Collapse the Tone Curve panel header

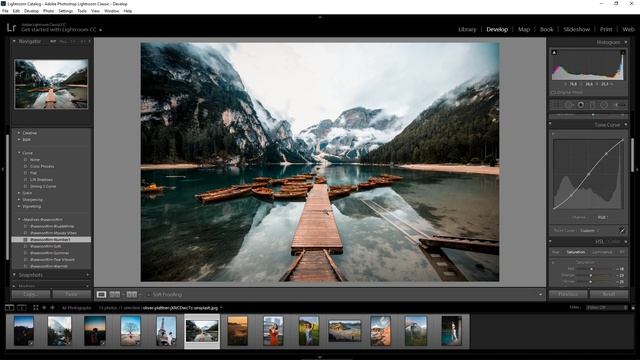[626, 124]
